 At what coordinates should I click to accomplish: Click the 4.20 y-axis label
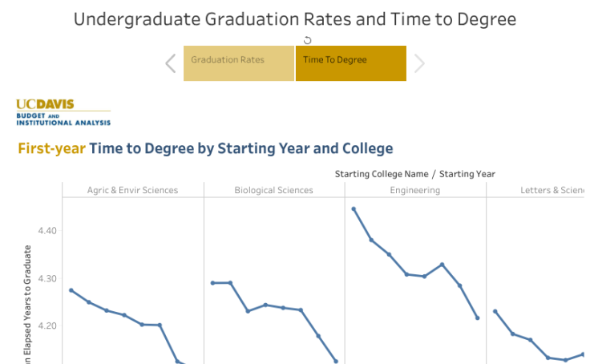point(47,326)
